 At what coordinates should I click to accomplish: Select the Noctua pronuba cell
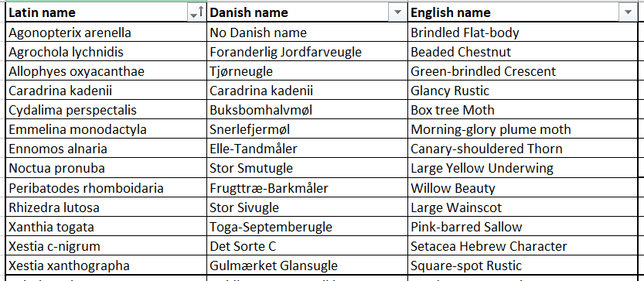[x=107, y=168]
